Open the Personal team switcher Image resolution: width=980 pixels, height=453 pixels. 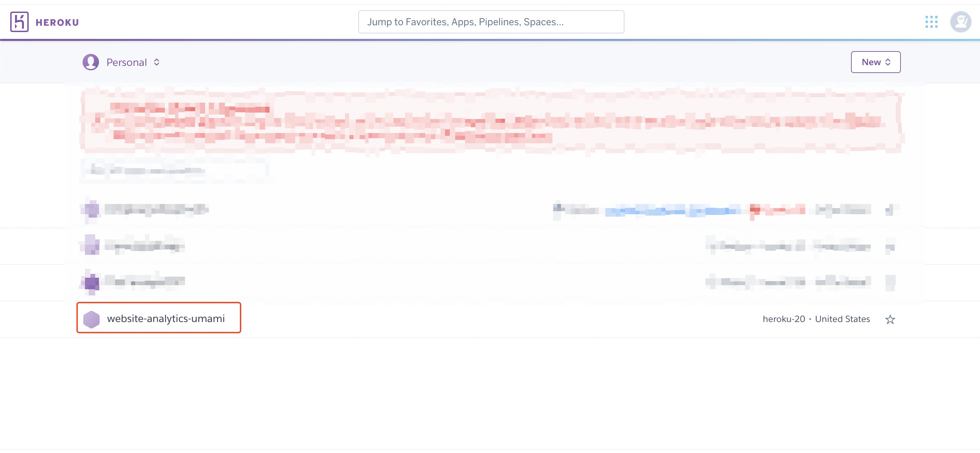click(126, 62)
